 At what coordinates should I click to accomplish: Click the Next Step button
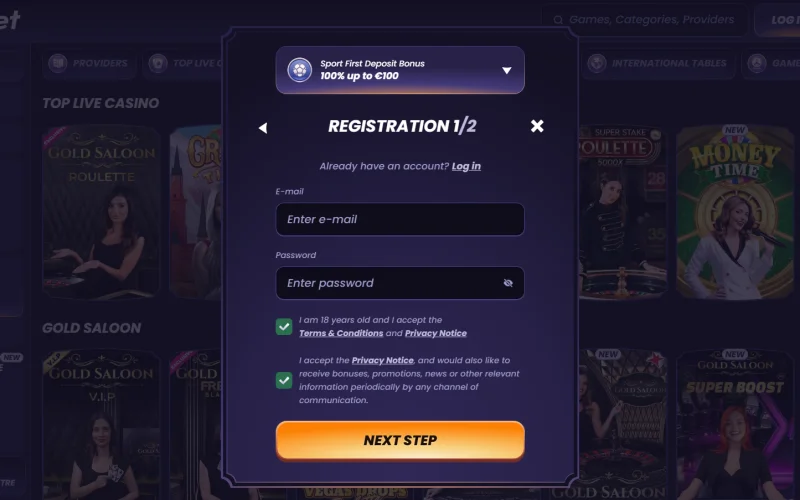tap(400, 440)
